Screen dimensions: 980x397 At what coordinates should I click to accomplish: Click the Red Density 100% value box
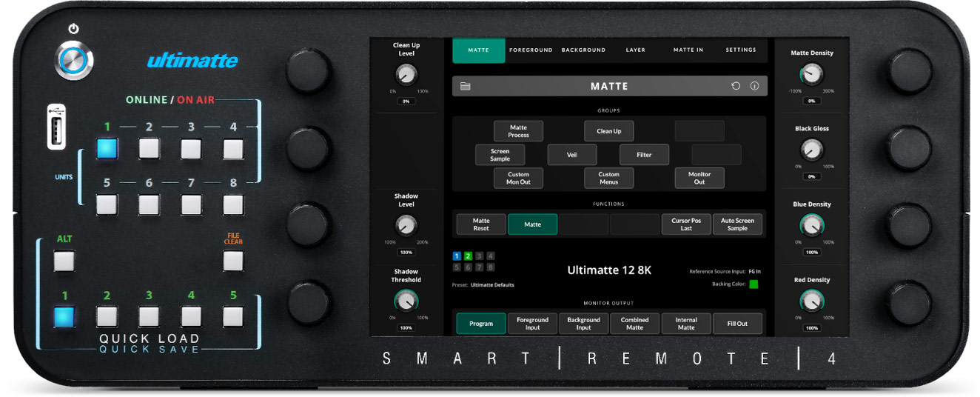(812, 327)
